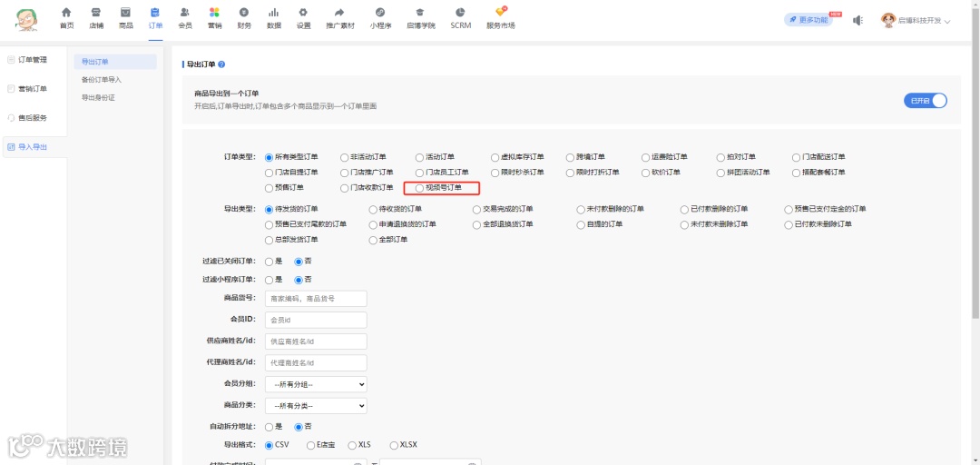This screenshot has width=980, height=465.
Task: Set 过滤小程序订单 to 是
Action: pyautogui.click(x=269, y=280)
